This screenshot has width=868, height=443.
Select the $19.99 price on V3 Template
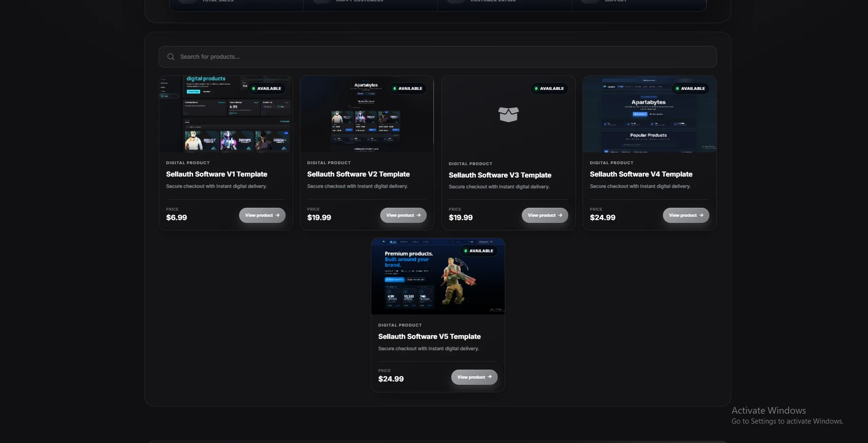point(461,218)
